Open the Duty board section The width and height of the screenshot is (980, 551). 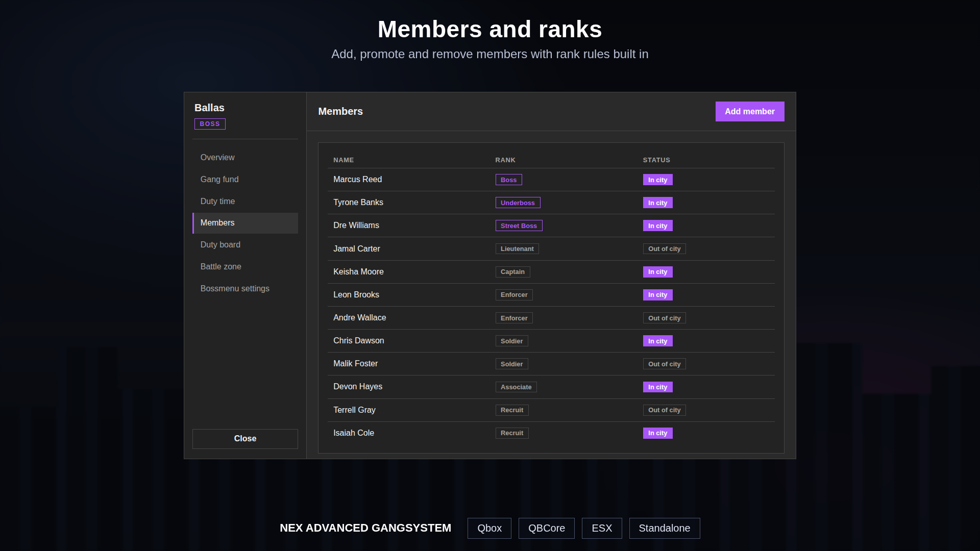click(x=245, y=245)
